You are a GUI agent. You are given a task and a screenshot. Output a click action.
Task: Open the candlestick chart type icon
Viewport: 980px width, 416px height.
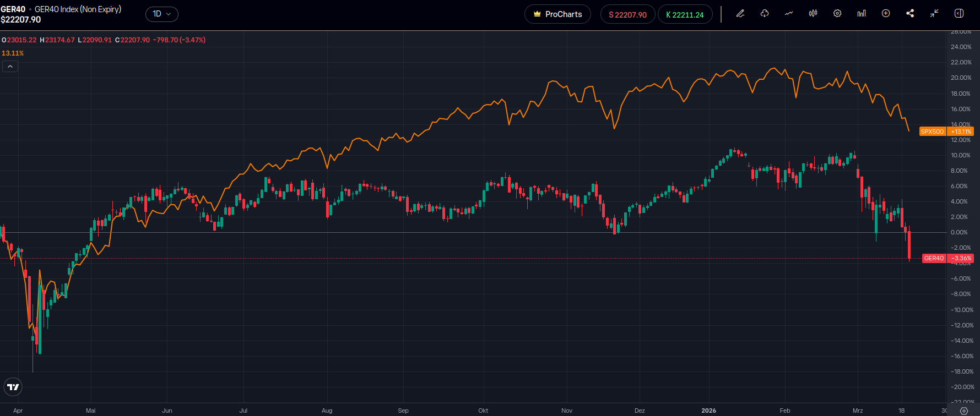pyautogui.click(x=813, y=14)
